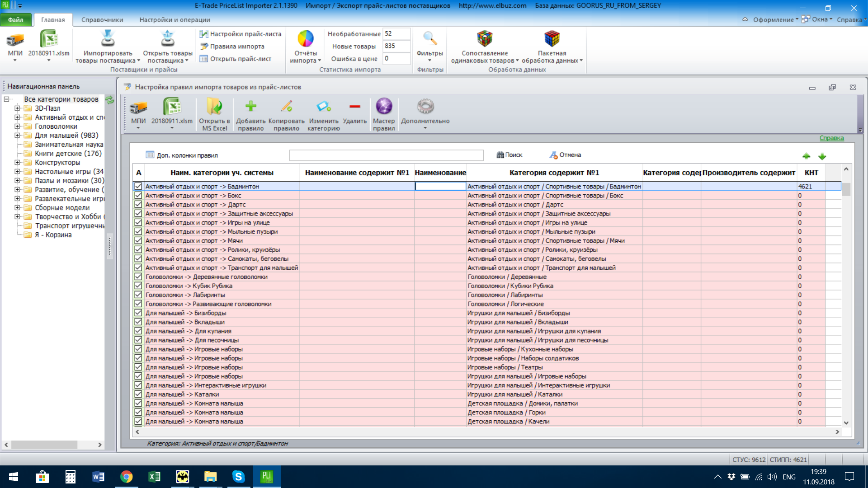Click rules grid vertical scrollbar
The image size is (868, 488).
coord(846,296)
